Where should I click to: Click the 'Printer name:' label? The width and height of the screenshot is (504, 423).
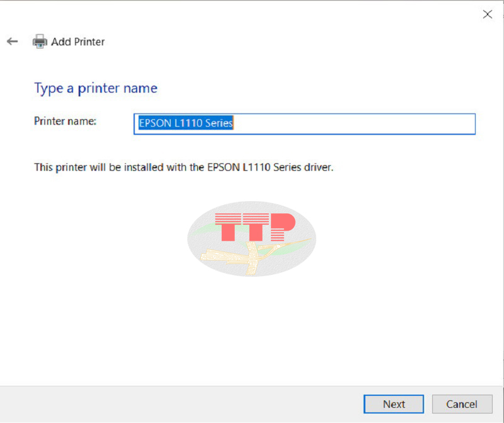pyautogui.click(x=65, y=121)
